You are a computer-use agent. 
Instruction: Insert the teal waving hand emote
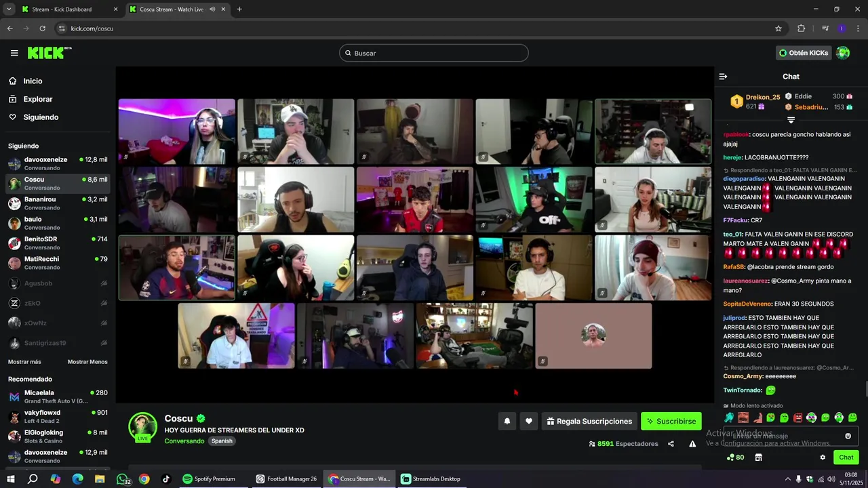(729, 418)
